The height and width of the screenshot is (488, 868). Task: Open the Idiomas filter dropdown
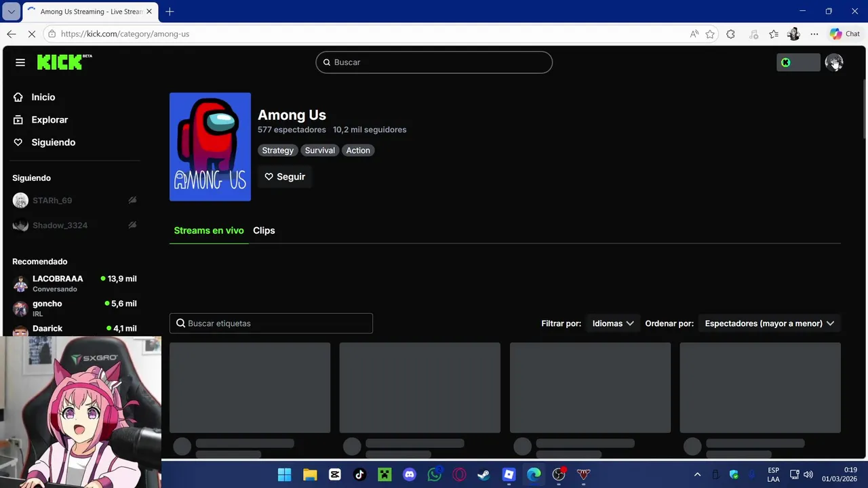point(613,323)
